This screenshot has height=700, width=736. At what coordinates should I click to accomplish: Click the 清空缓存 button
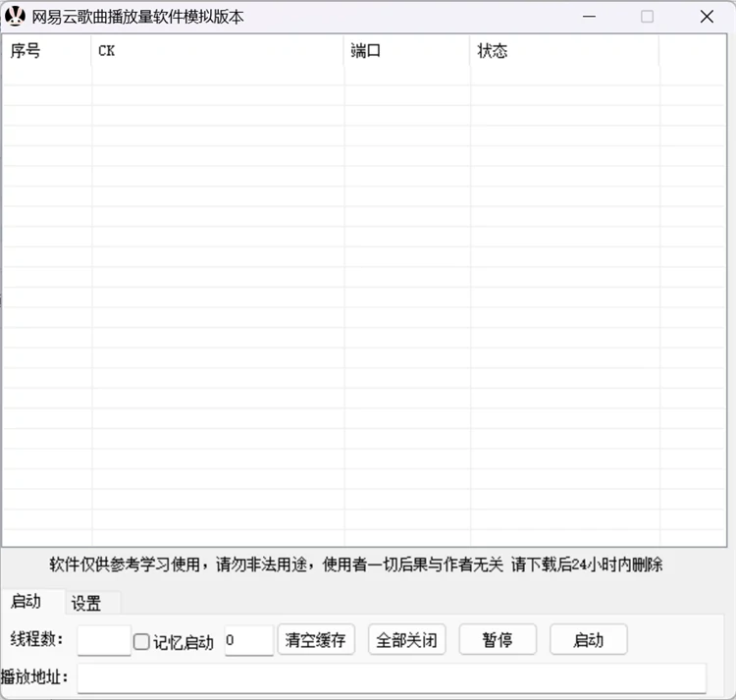pyautogui.click(x=316, y=639)
